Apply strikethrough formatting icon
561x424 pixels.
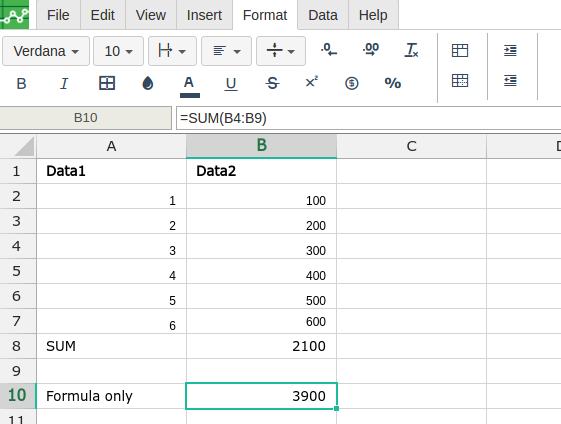click(x=272, y=84)
